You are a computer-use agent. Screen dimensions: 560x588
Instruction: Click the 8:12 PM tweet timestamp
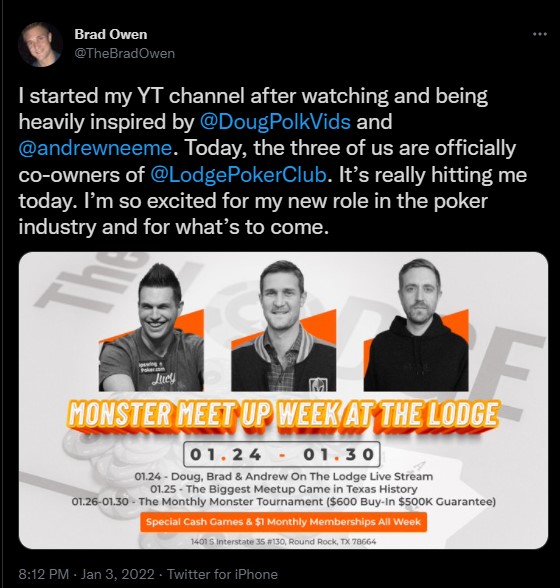[44, 574]
